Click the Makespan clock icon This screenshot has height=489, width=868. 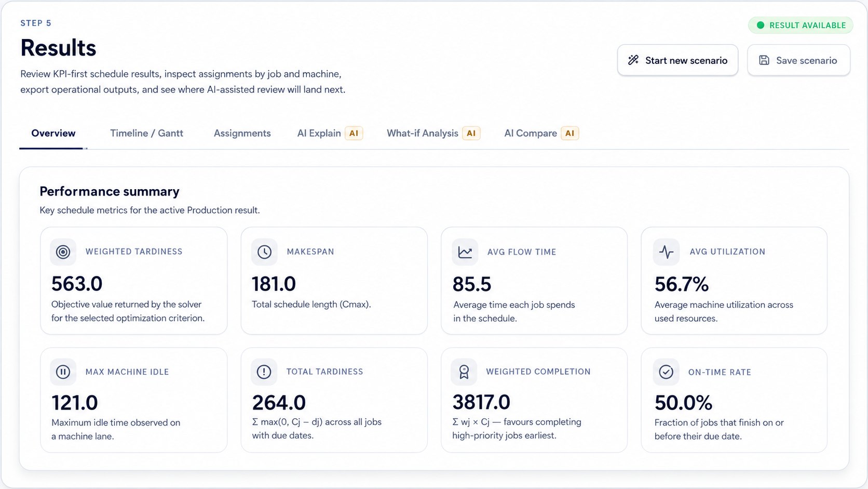[264, 252]
